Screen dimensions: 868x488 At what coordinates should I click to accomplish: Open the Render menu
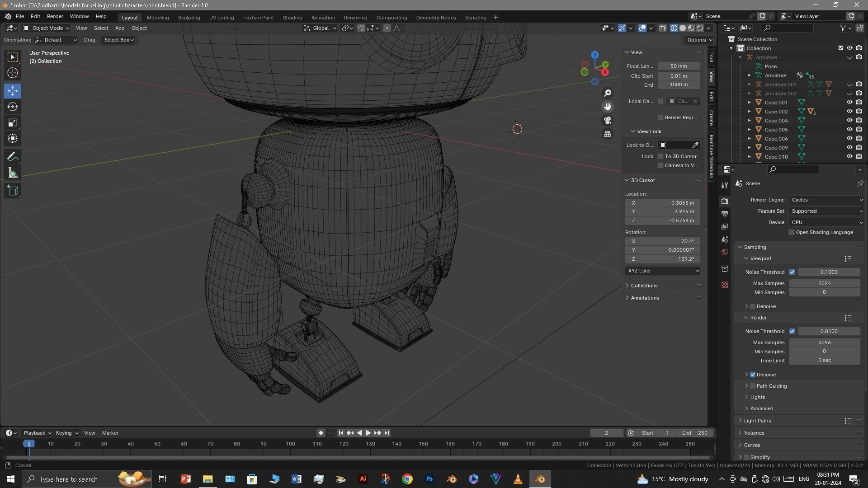coord(55,16)
